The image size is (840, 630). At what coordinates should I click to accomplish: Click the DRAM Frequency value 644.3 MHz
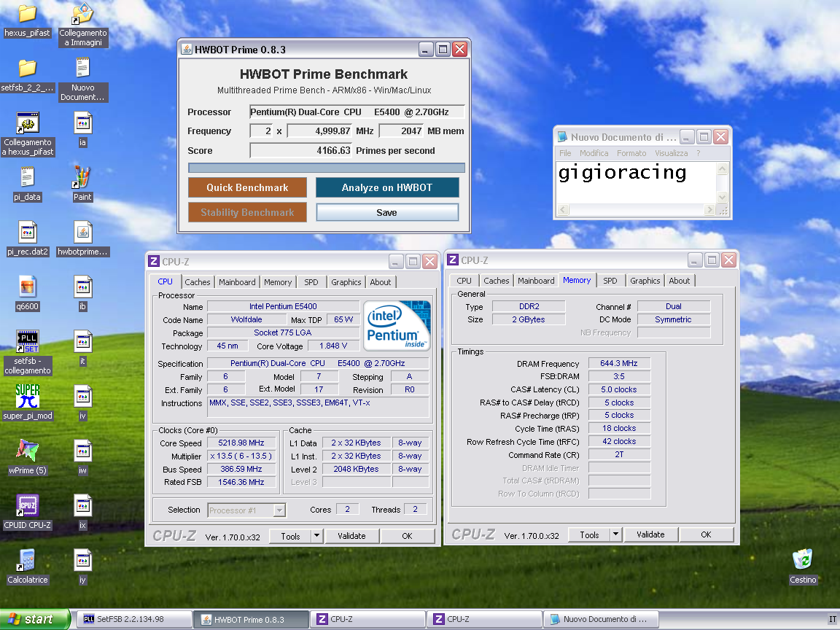click(x=619, y=363)
